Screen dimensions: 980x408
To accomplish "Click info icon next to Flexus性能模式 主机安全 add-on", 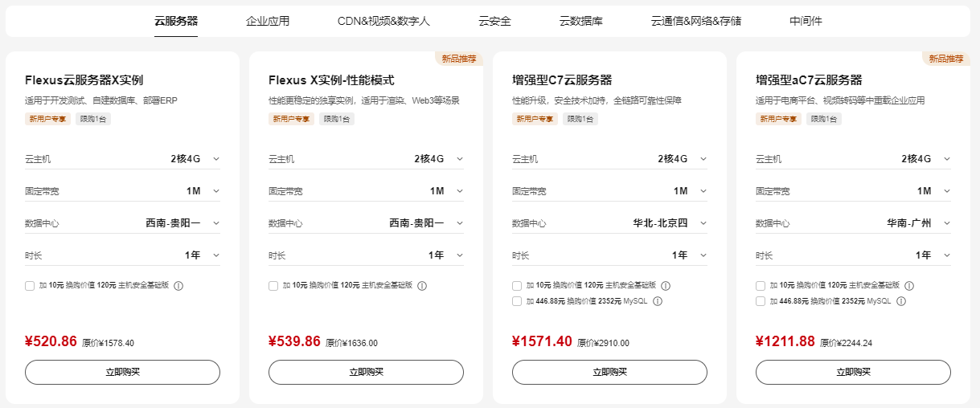I will click(x=422, y=285).
